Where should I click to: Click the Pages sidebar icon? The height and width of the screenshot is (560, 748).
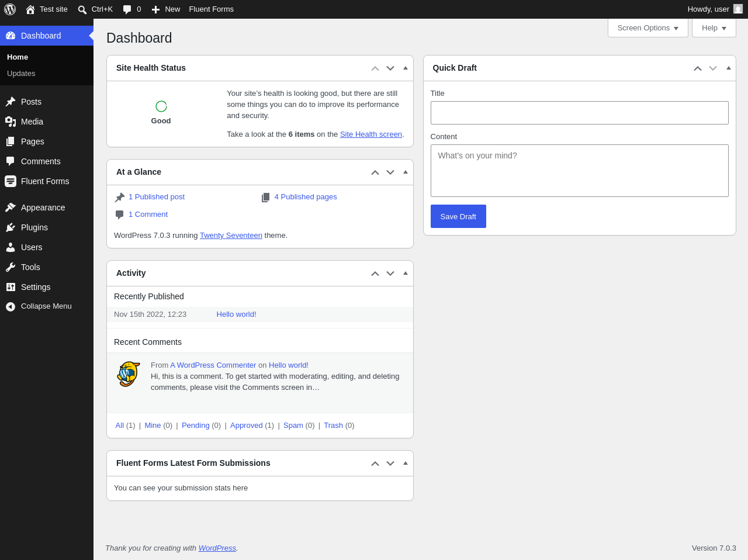(x=11, y=141)
